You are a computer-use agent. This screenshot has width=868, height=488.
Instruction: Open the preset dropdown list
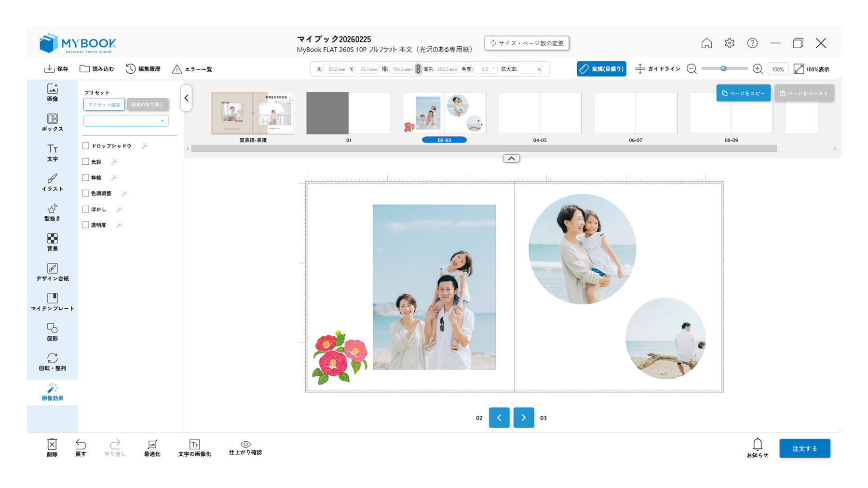[x=126, y=120]
